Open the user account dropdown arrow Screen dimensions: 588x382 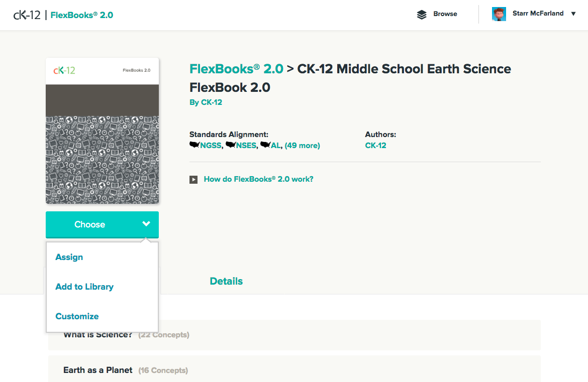pyautogui.click(x=573, y=14)
